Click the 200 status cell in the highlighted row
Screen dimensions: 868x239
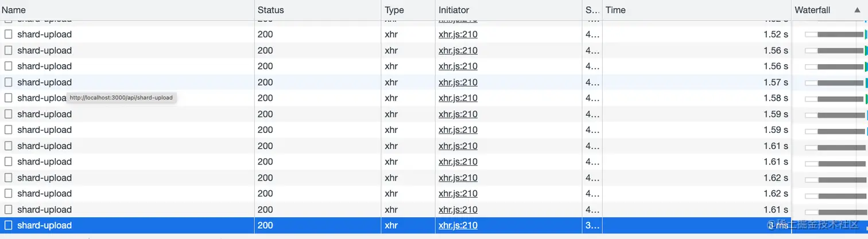265,225
